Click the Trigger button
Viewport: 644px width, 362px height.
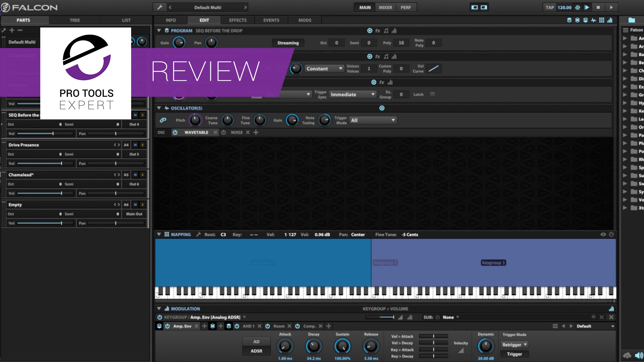point(515,354)
